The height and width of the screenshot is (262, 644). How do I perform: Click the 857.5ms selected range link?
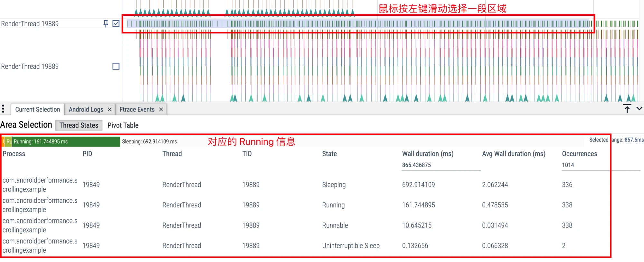pyautogui.click(x=634, y=140)
